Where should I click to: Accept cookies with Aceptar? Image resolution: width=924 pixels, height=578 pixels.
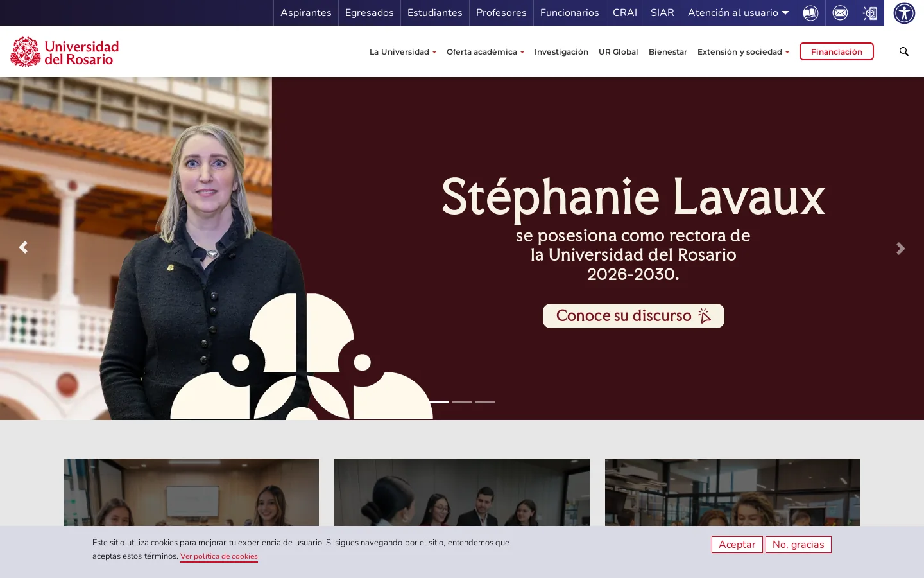click(737, 545)
